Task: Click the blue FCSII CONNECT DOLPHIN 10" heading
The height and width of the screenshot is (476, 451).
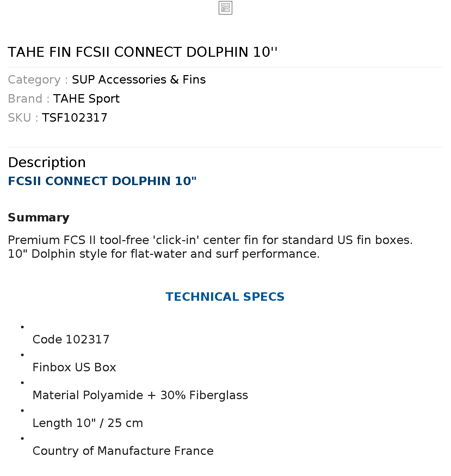Action: pyautogui.click(x=102, y=181)
